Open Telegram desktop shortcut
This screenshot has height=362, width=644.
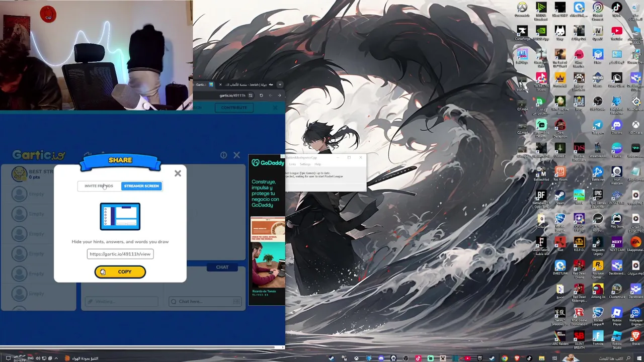pos(598,127)
